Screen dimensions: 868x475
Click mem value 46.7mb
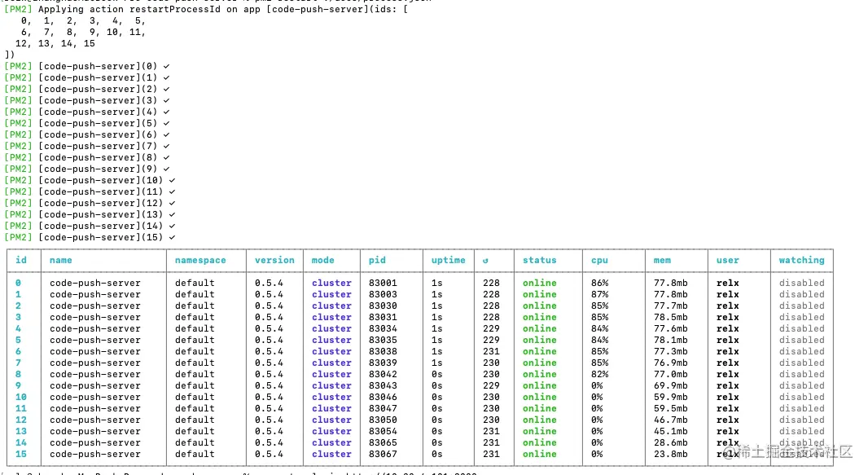tap(670, 420)
